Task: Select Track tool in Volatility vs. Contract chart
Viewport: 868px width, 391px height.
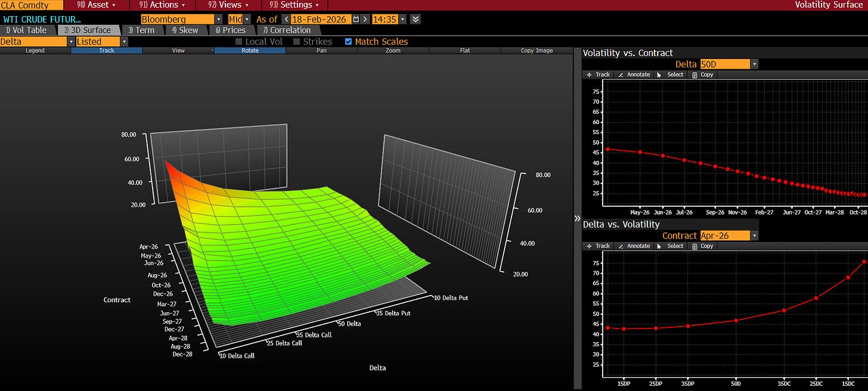Action: [598, 75]
